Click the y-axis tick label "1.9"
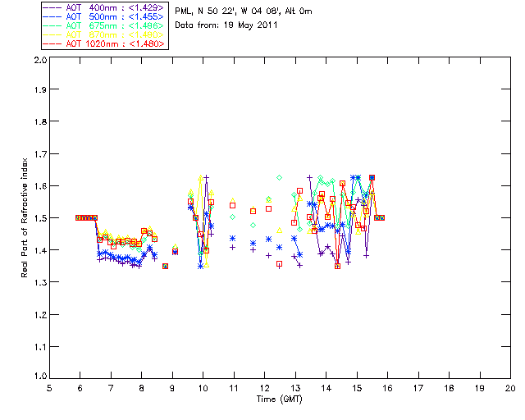 click(x=40, y=89)
